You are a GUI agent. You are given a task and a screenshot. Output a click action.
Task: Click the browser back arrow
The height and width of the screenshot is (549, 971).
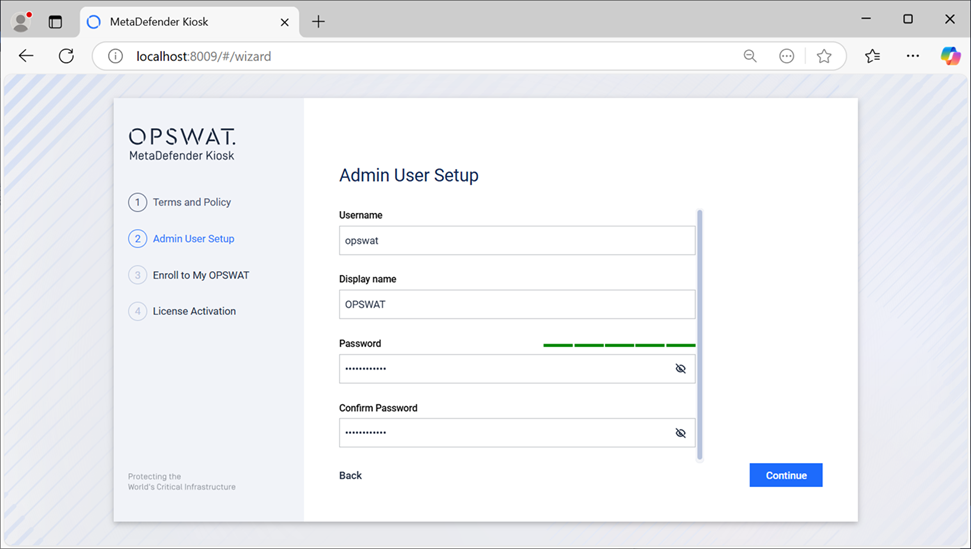click(26, 56)
